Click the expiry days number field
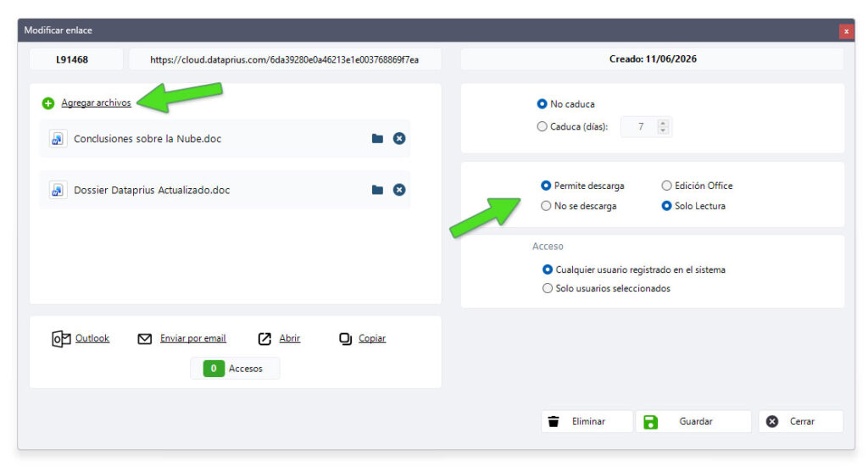 (x=639, y=127)
